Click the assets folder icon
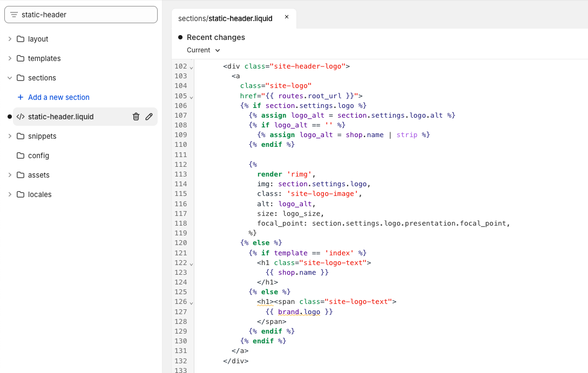The image size is (588, 373). 21,175
